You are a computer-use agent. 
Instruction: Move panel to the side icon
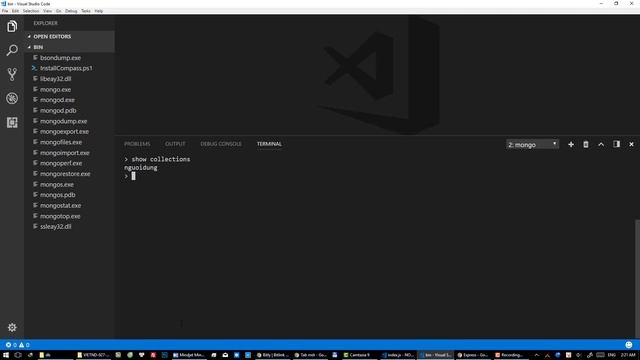click(616, 144)
